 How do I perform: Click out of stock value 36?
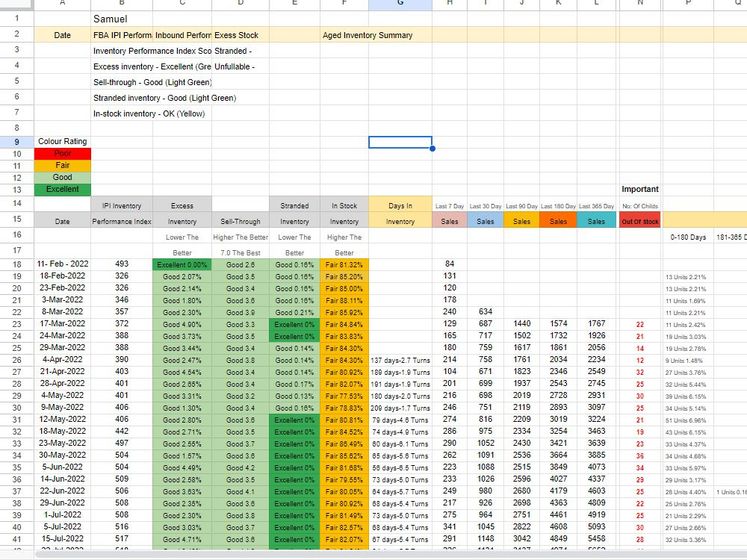[640, 455]
